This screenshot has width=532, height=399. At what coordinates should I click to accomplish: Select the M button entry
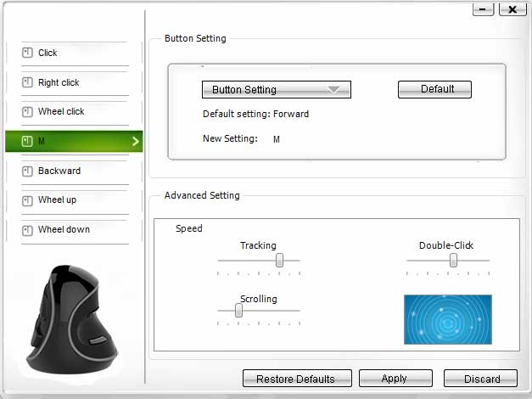pos(74,141)
